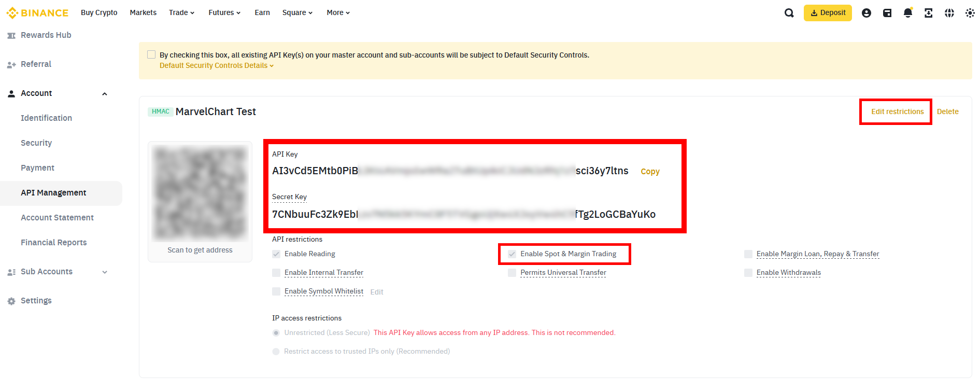Click the blurred QR code thumbnail
This screenshot has height=391, width=980.
(x=200, y=193)
